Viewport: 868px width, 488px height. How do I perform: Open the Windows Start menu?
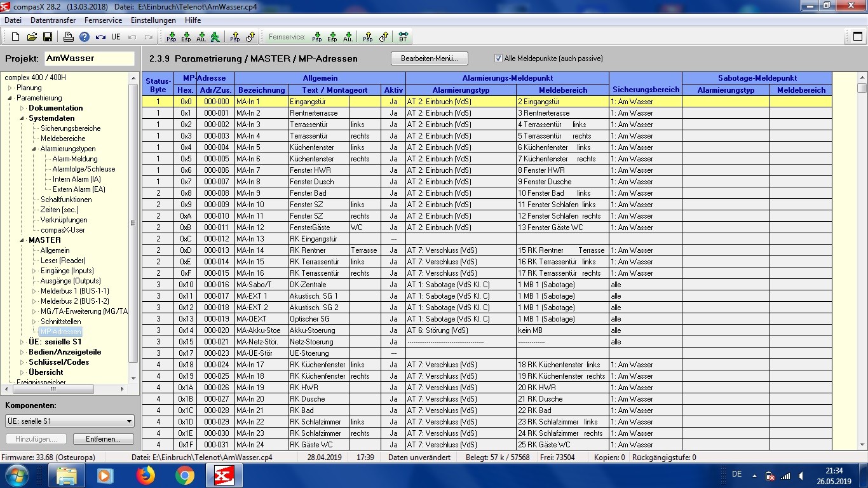(17, 475)
